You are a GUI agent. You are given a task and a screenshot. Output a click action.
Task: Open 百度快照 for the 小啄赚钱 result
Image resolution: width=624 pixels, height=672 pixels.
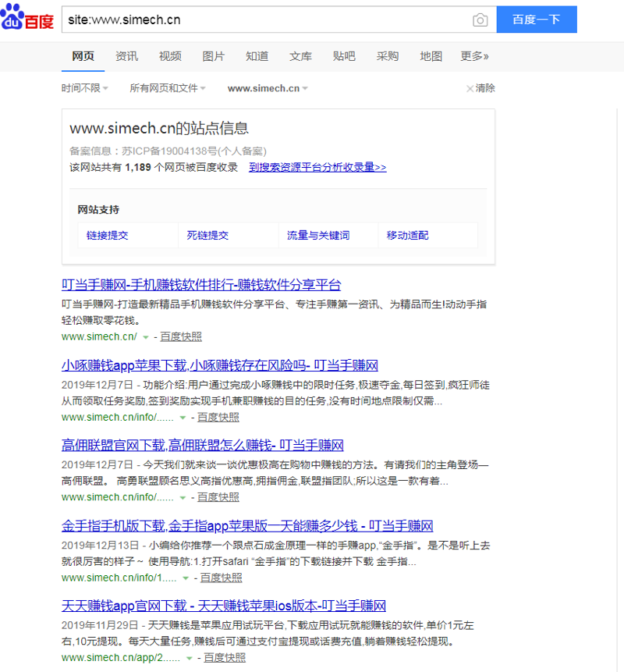tap(218, 418)
